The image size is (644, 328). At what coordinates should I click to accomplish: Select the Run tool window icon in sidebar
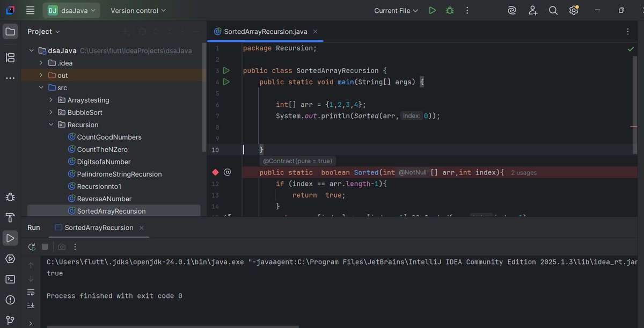tap(10, 238)
